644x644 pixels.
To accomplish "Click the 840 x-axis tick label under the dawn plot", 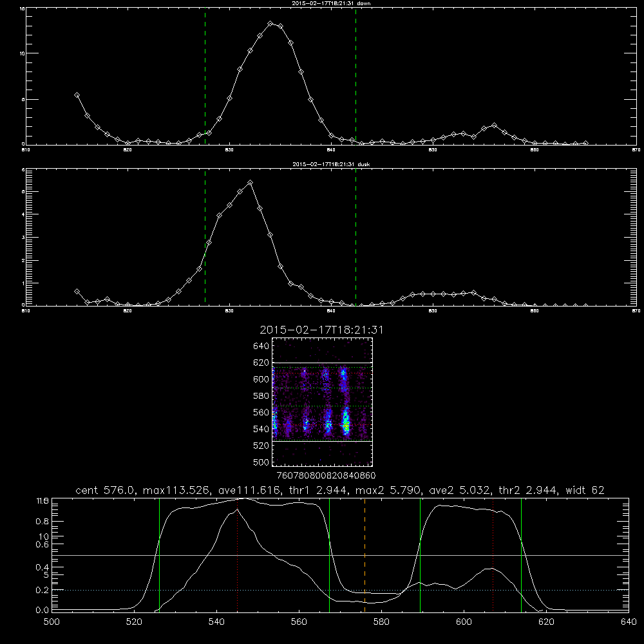I will tap(331, 150).
